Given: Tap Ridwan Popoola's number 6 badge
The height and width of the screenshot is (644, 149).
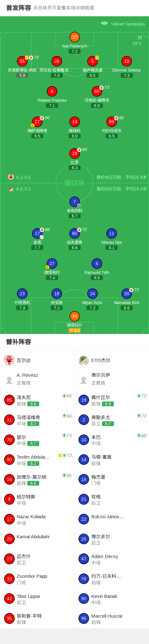Looking at the screenshot, I should 52,91.
